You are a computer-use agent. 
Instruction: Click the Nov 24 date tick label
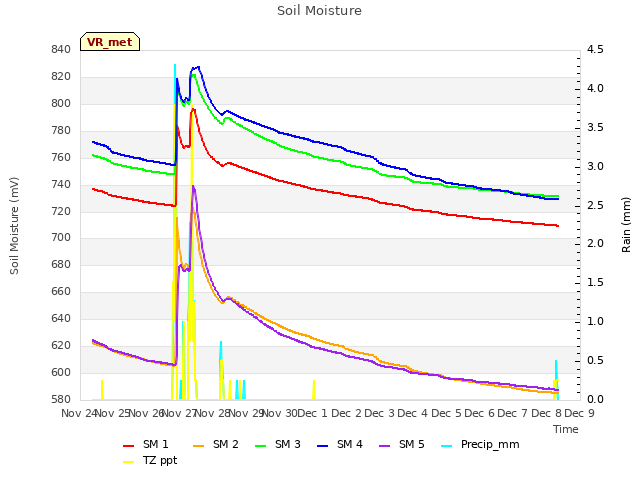pos(80,413)
